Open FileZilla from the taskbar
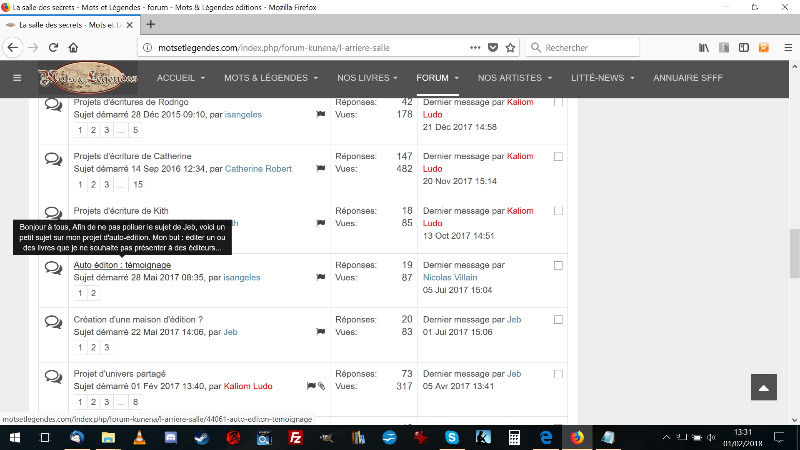This screenshot has width=800, height=450. click(295, 438)
